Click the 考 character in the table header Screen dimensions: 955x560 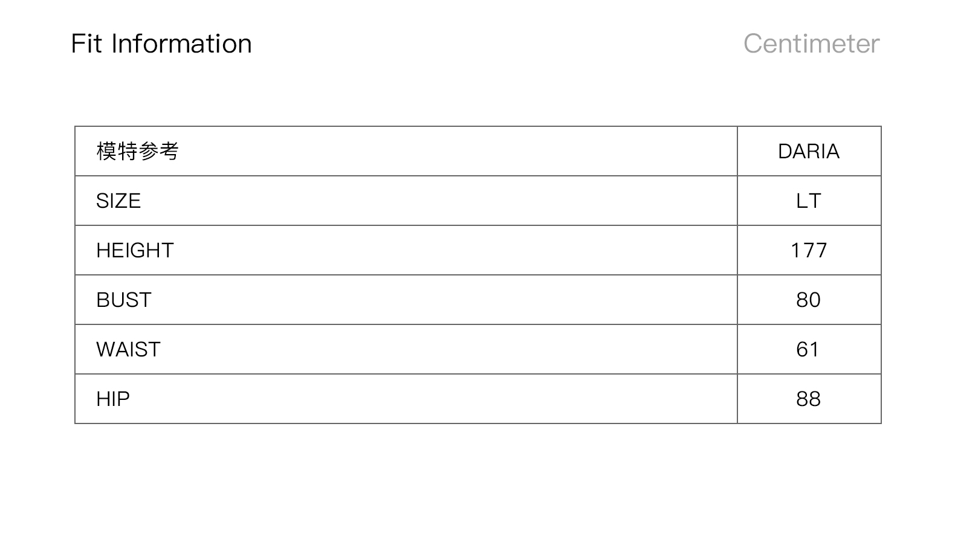point(169,151)
